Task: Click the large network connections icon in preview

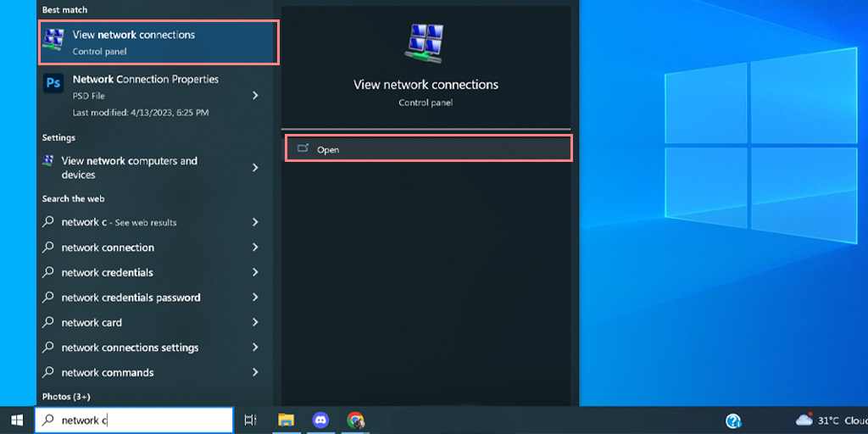Action: click(x=426, y=44)
